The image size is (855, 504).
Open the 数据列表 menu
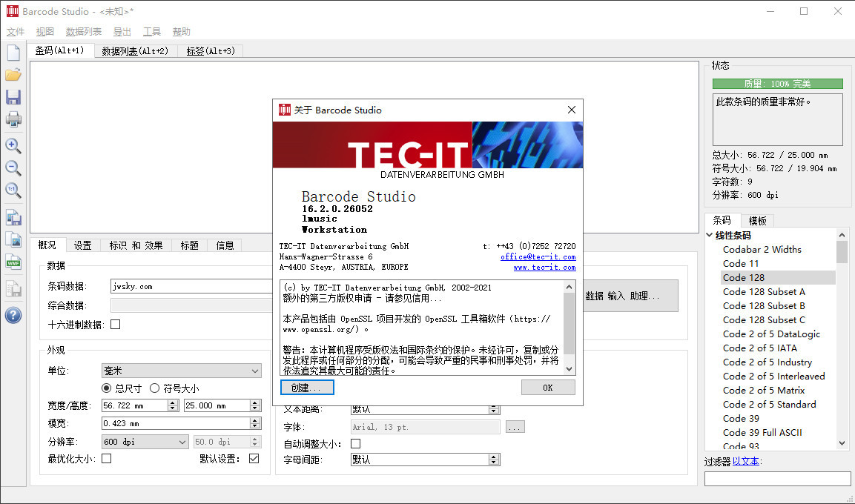[84, 32]
